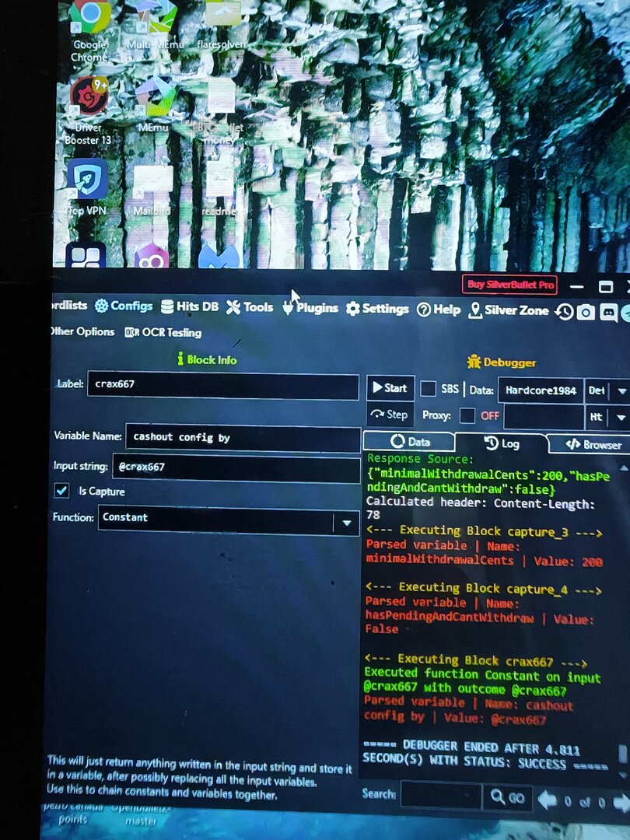The width and height of the screenshot is (630, 840).
Task: Open the Configs section
Action: point(124,306)
